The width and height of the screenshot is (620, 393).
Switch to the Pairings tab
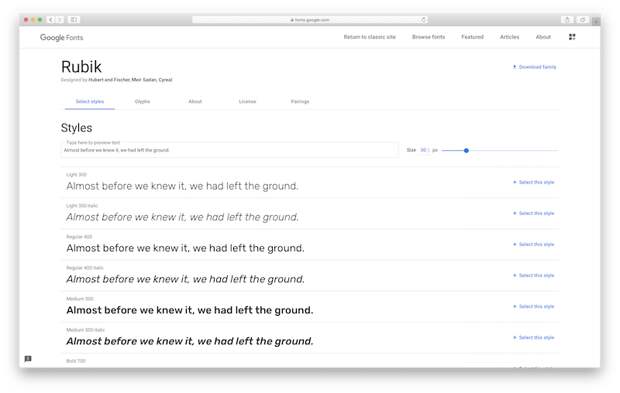(300, 102)
